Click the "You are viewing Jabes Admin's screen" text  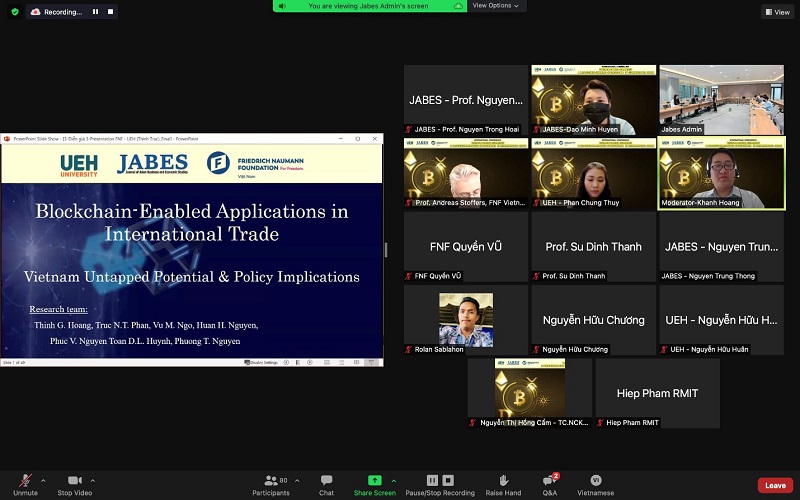pyautogui.click(x=368, y=6)
